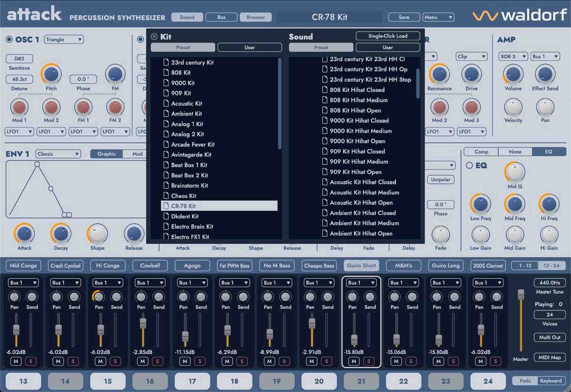Click the file icon next to 909 Kit Hihat Open

pos(324,172)
